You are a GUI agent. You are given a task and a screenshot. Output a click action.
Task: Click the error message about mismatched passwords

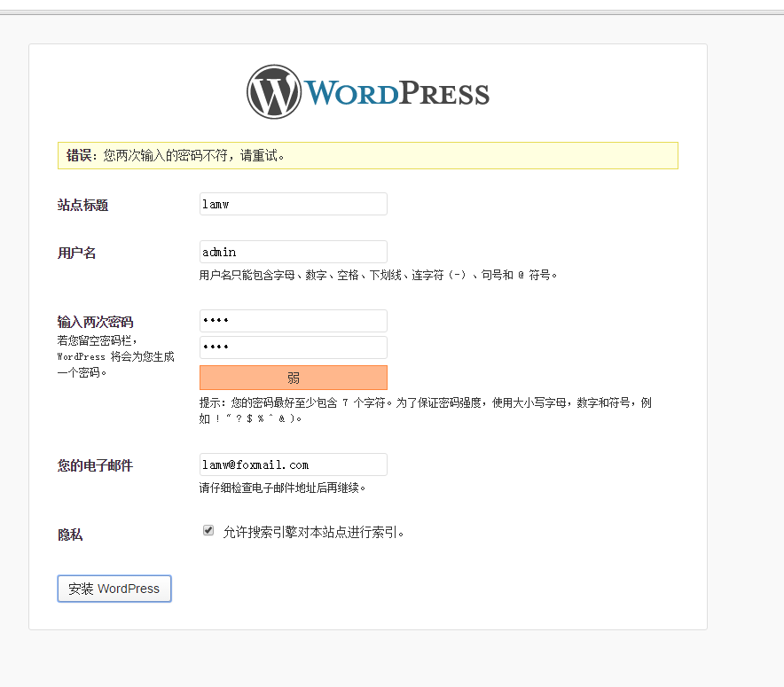[x=368, y=155]
